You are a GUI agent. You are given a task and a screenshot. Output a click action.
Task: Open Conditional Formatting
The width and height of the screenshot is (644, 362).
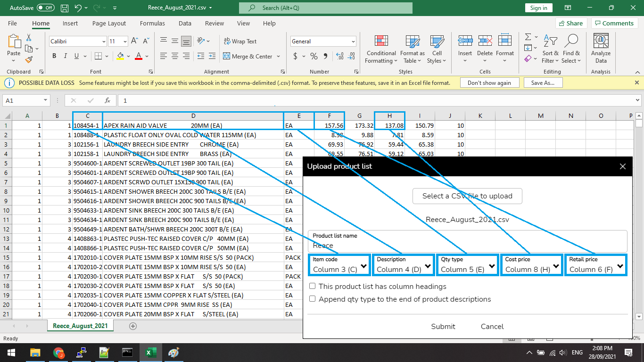click(x=381, y=49)
